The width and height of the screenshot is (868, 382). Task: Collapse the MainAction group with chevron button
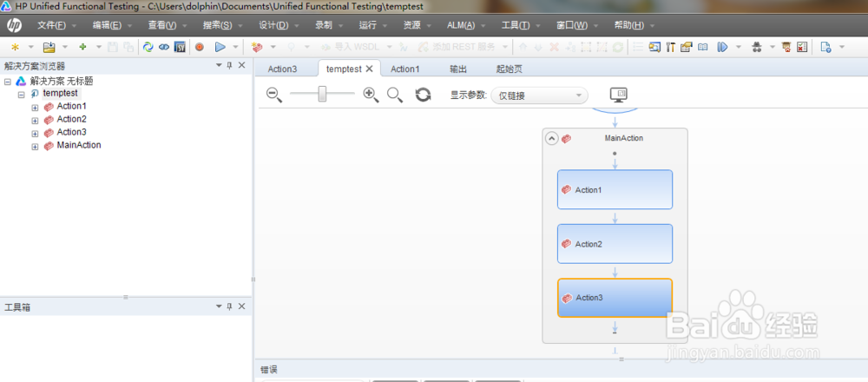point(551,138)
